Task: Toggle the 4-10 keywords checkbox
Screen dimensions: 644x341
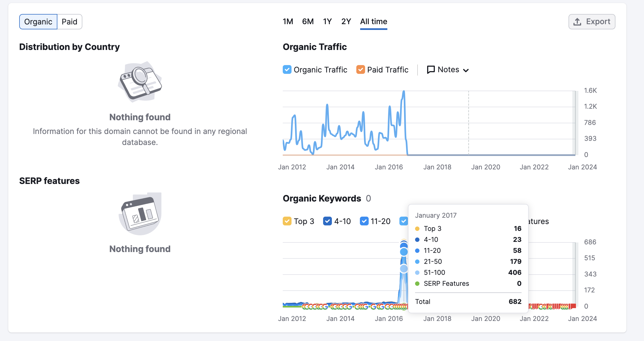Action: pos(327,221)
